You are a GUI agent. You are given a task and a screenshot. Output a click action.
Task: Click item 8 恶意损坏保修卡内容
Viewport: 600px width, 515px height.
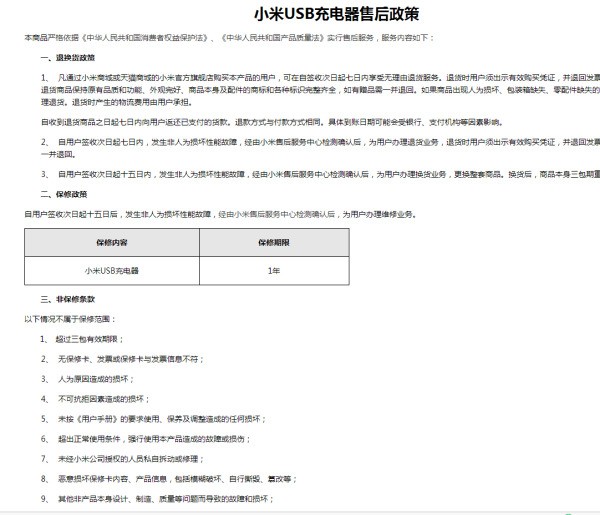point(169,479)
